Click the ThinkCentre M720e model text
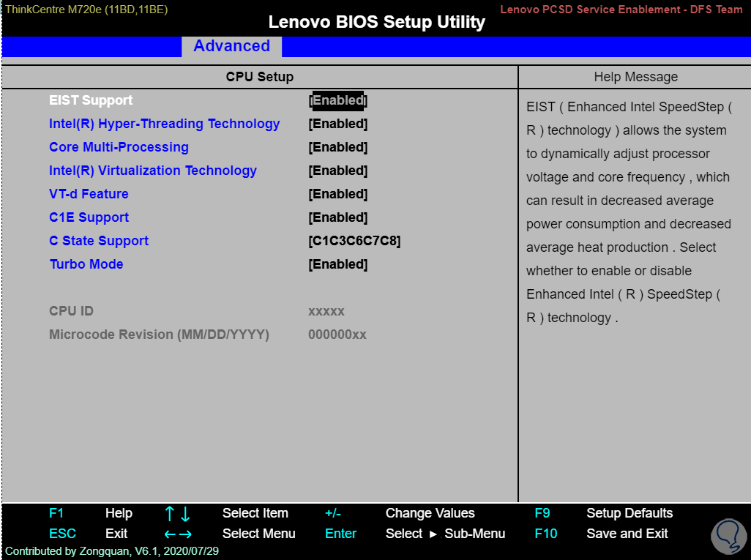The height and width of the screenshot is (560, 751). click(86, 10)
